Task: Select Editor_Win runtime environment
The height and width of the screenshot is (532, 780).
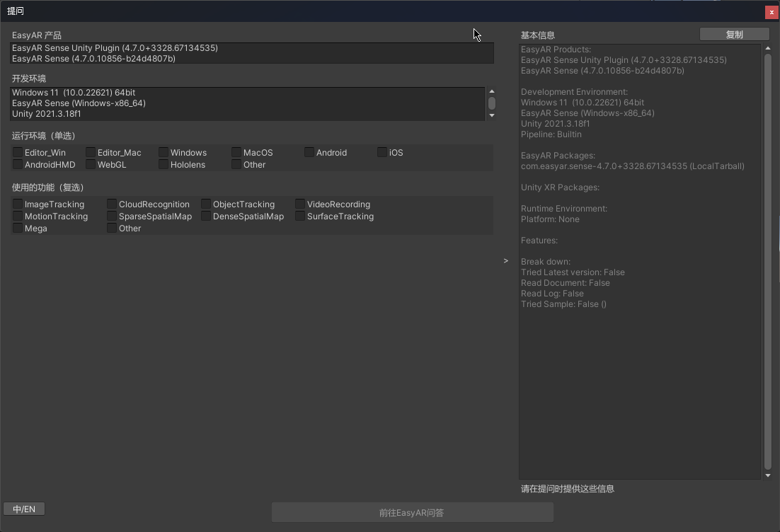Action: click(18, 152)
